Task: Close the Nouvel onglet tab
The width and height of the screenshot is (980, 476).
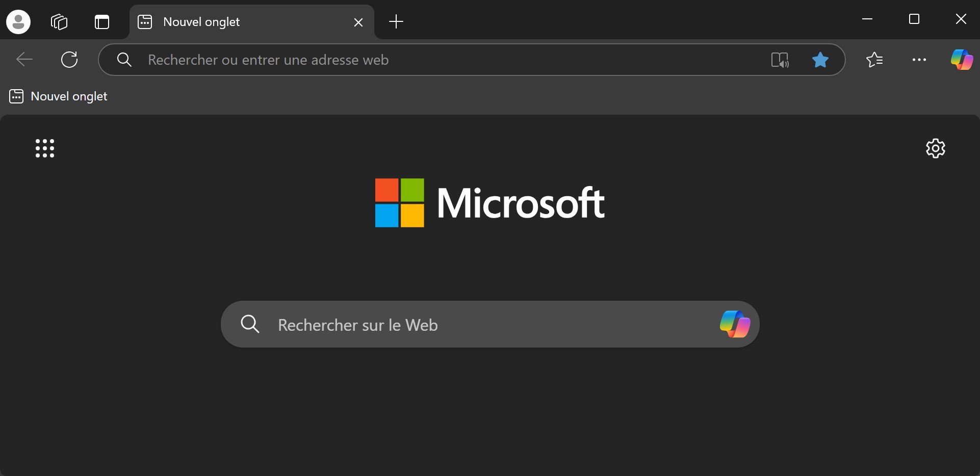Action: (358, 22)
